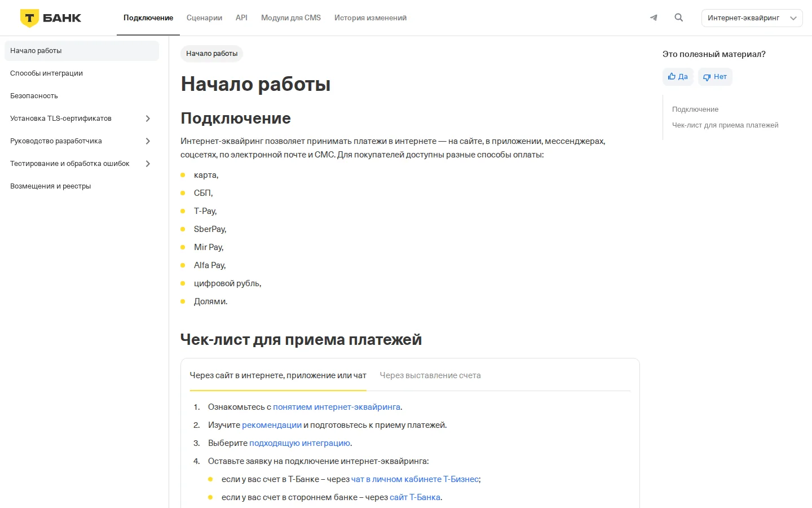Switch to the Сценарии tab

click(x=204, y=18)
